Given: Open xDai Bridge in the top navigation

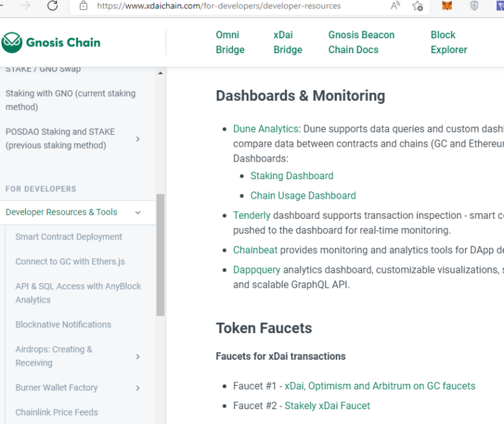Looking at the screenshot, I should coord(288,42).
